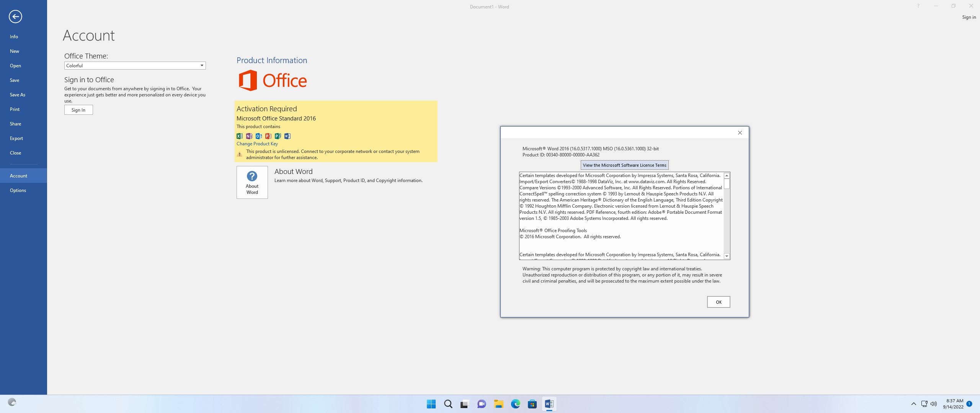Close the About Word dialog
Viewport: 980px width, 413px height.
pos(740,133)
